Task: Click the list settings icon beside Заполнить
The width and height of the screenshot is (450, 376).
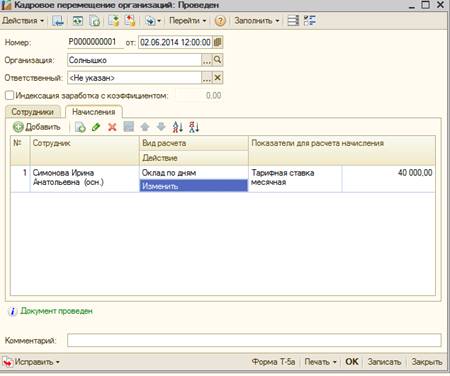Action: (x=293, y=21)
